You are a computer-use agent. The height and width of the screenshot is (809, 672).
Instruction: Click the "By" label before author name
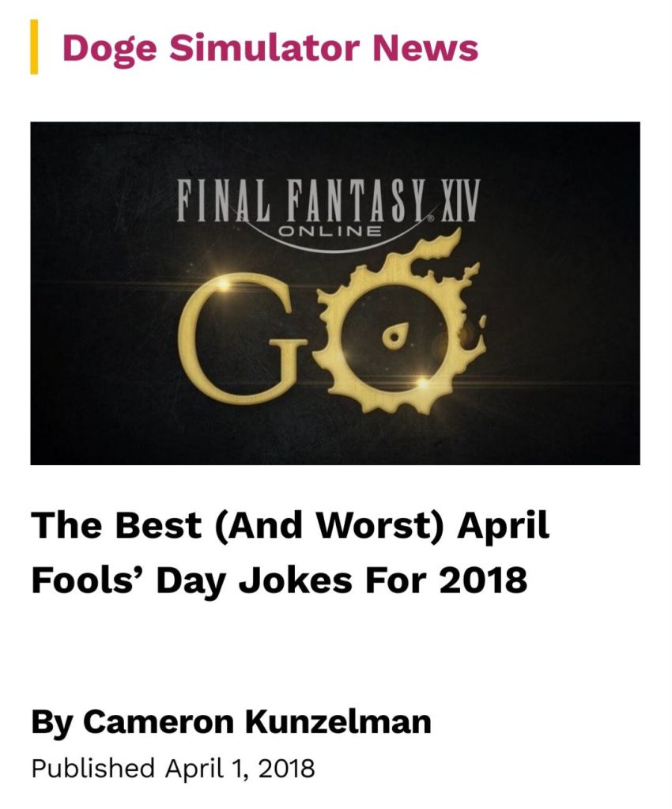52,721
